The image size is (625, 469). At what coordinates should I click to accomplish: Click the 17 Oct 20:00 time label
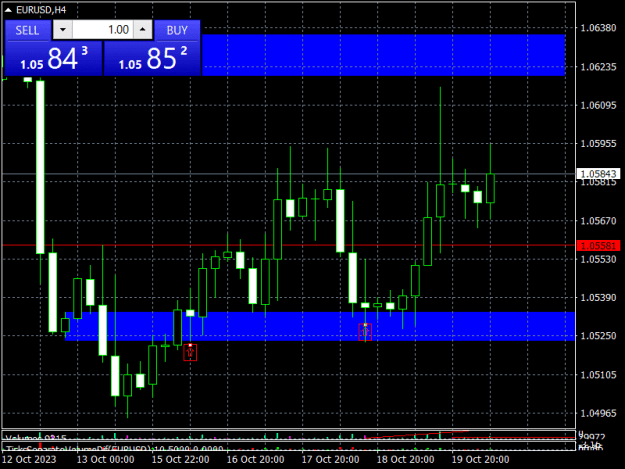(x=330, y=459)
